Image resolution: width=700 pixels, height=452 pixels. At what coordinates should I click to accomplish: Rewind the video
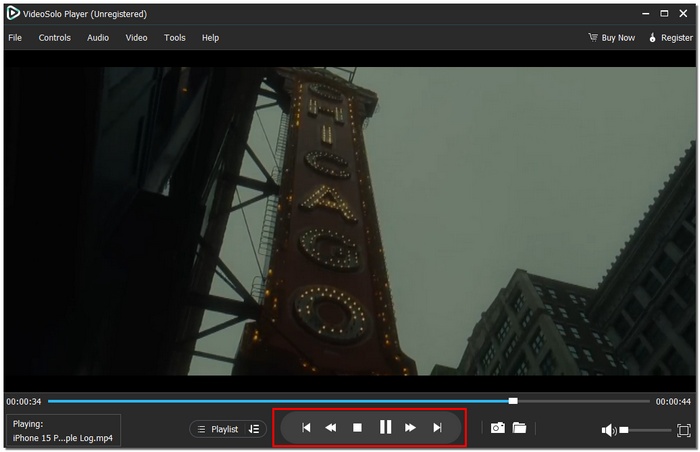(x=330, y=428)
